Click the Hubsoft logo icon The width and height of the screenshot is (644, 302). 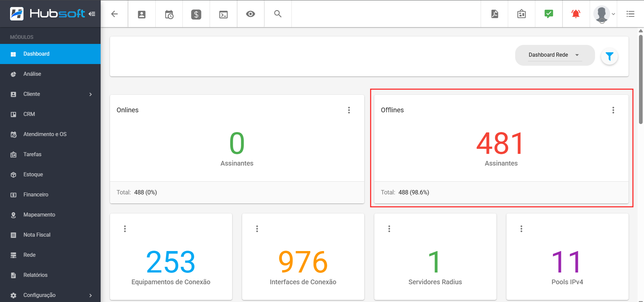[17, 14]
